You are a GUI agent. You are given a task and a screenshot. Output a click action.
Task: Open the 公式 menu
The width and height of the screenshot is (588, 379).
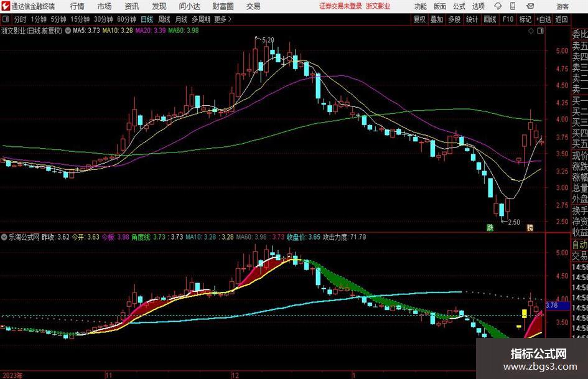click(x=459, y=6)
